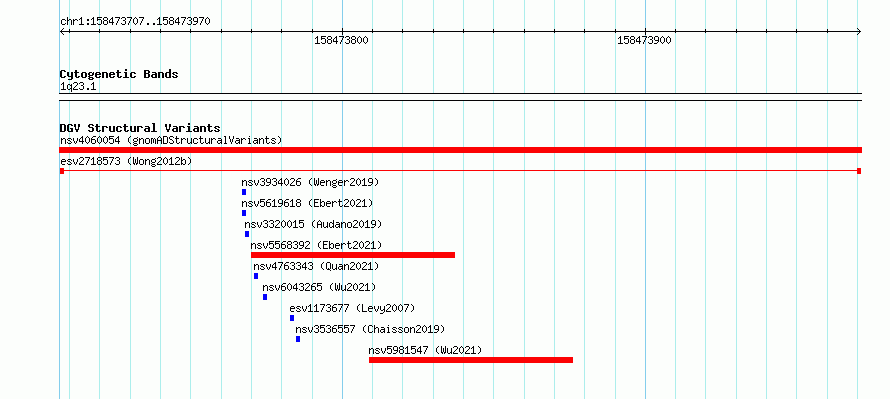This screenshot has width=890, height=399.
Task: Open nsv5619618 (Ebert2021) variant label
Action: click(307, 203)
